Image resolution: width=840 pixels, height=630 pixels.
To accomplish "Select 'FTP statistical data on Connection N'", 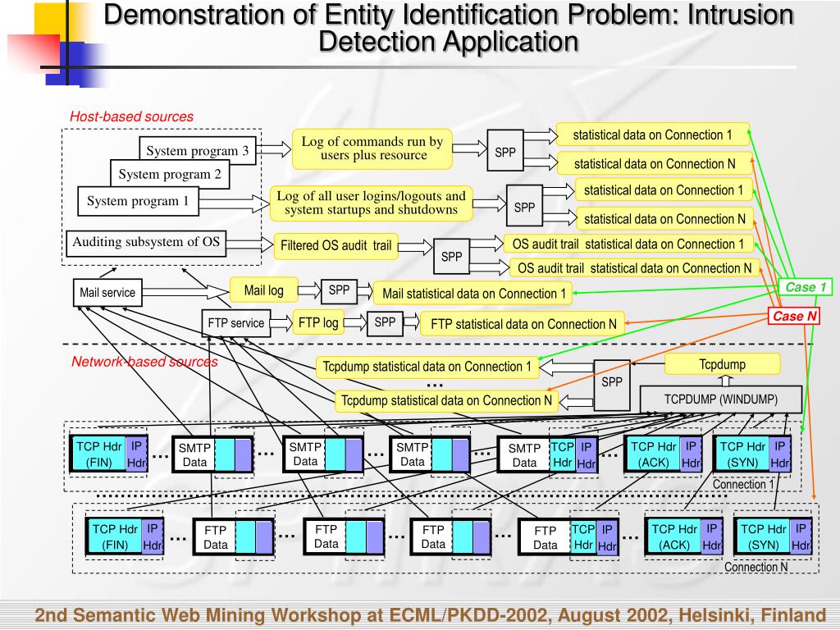I will (523, 324).
